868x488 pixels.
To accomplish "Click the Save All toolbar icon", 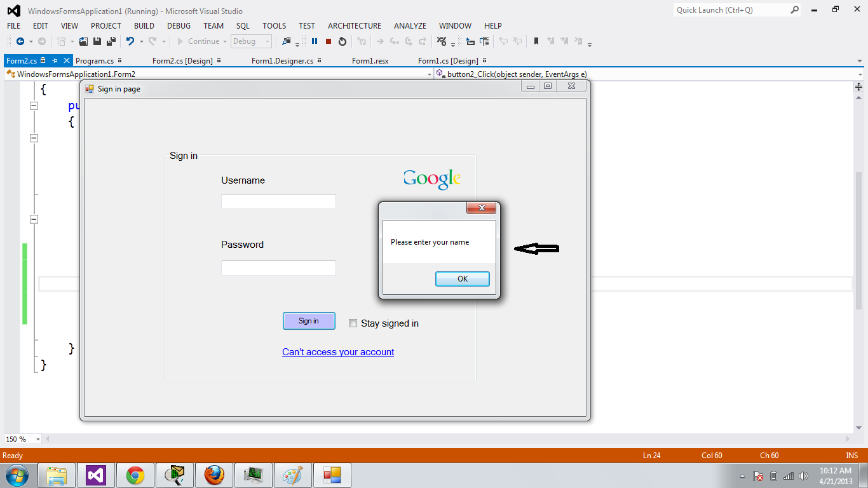I will pos(112,41).
